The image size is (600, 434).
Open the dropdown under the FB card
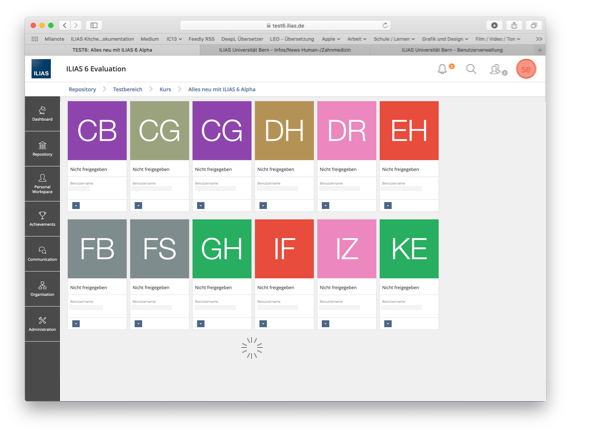[76, 323]
